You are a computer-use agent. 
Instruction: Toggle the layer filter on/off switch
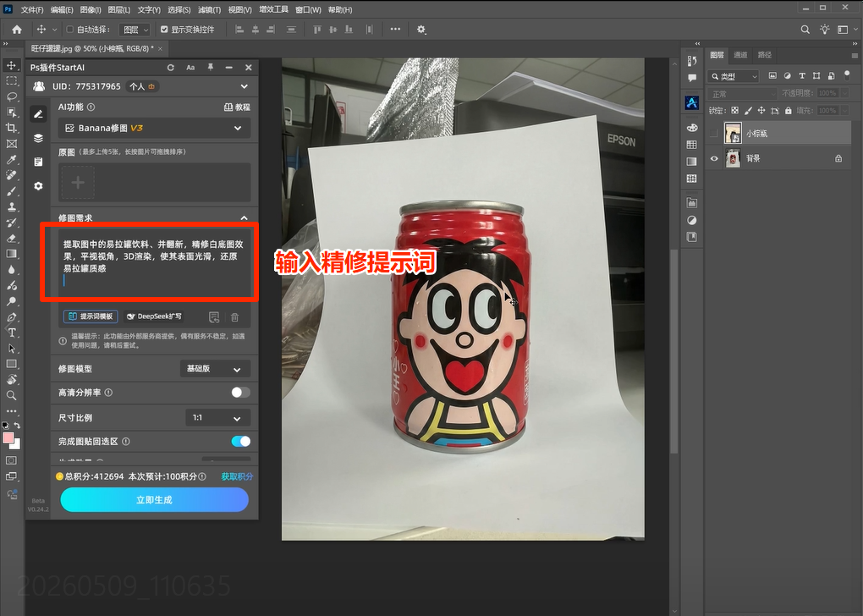click(x=847, y=74)
